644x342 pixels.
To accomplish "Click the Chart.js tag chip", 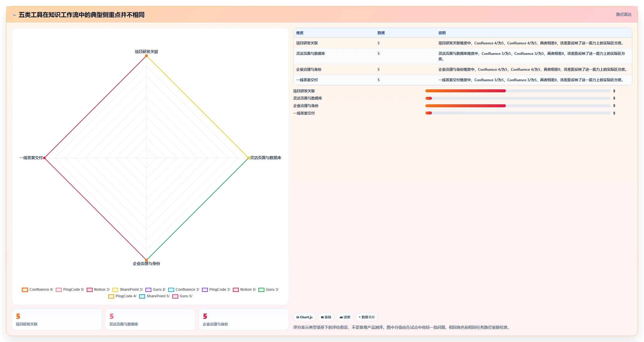I will 304,317.
